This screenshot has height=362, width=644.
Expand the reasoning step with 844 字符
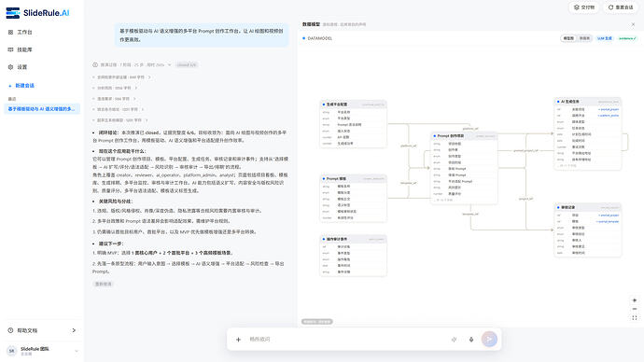click(x=121, y=77)
